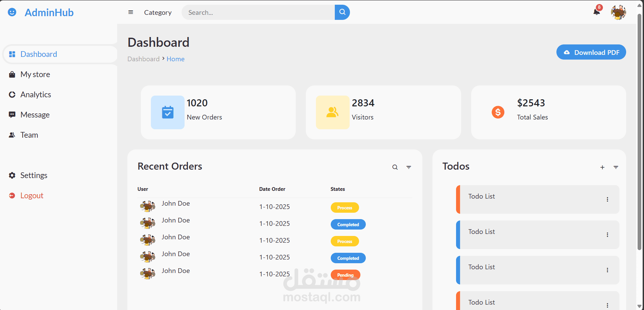Image resolution: width=644 pixels, height=310 pixels.
Task: Click date 1-10-2025 in third order row
Action: 275,240
